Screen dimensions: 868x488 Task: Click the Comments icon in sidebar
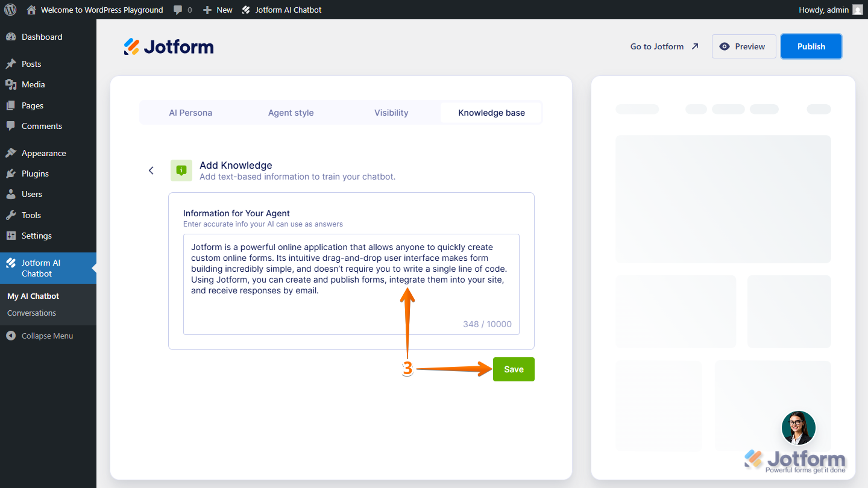(x=11, y=126)
